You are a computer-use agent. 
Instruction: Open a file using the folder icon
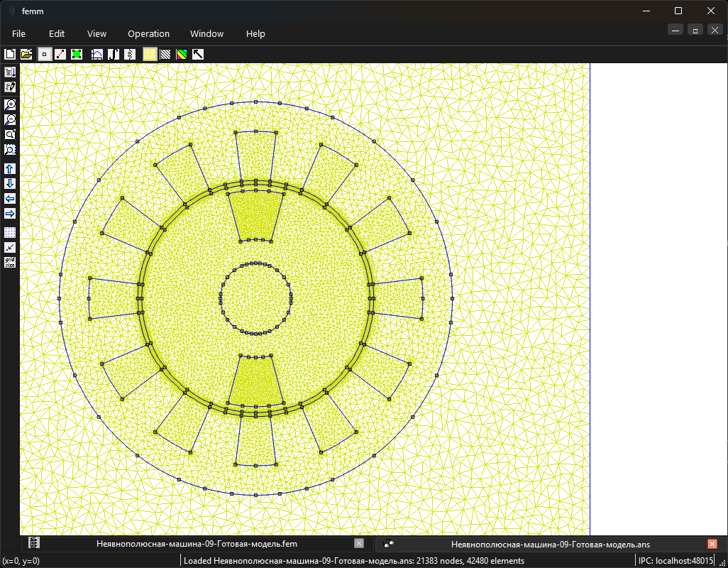(26, 55)
